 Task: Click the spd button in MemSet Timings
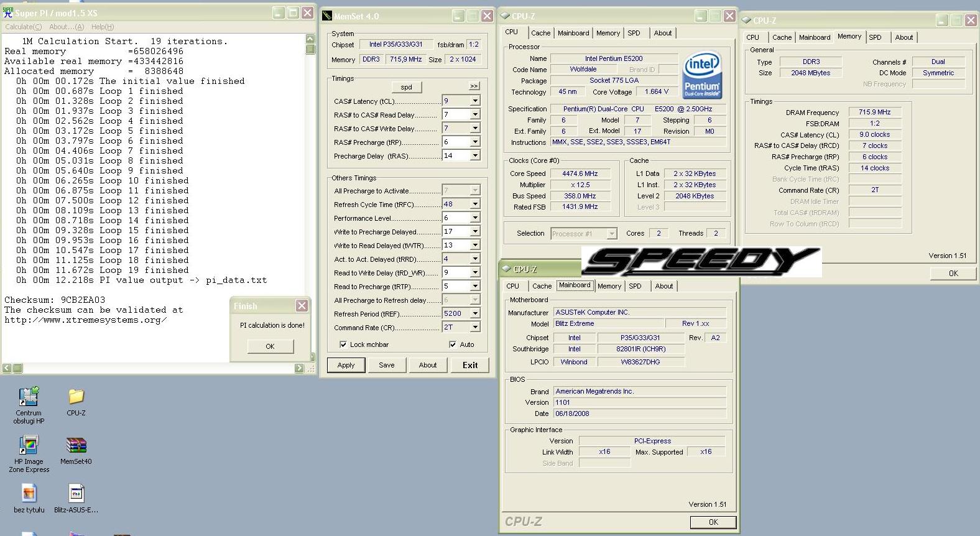click(407, 87)
